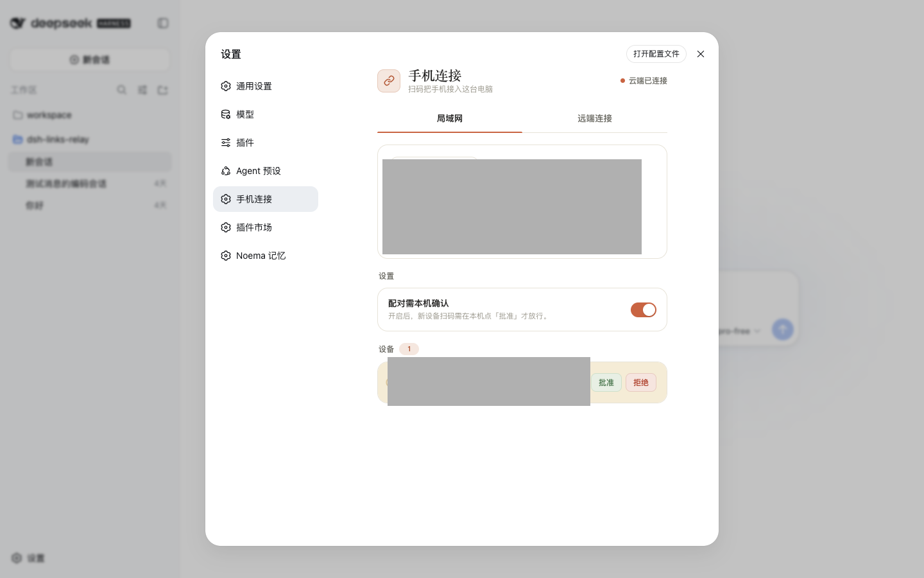Select the dsh-links-relay folder in background sidebar

[90, 139]
